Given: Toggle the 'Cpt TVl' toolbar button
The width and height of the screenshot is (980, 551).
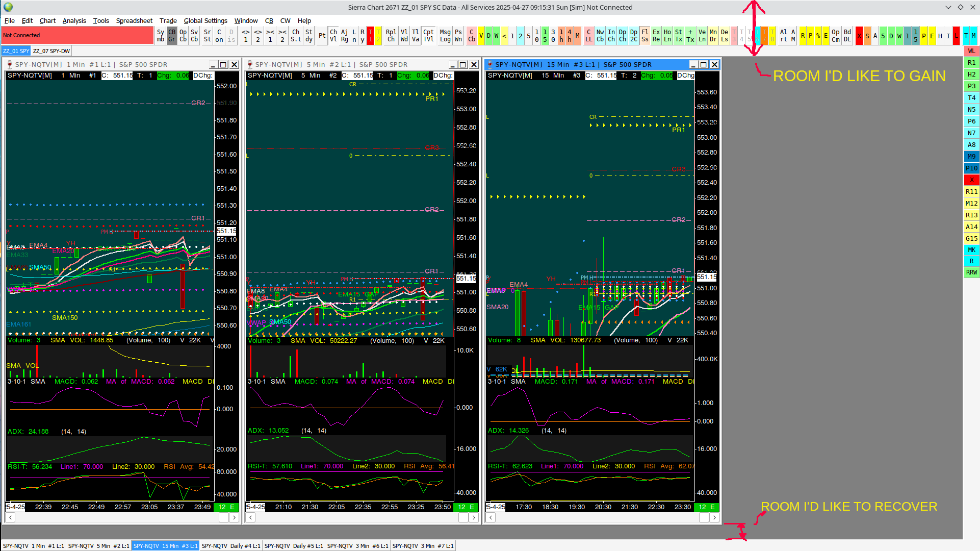Looking at the screenshot, I should pos(428,35).
